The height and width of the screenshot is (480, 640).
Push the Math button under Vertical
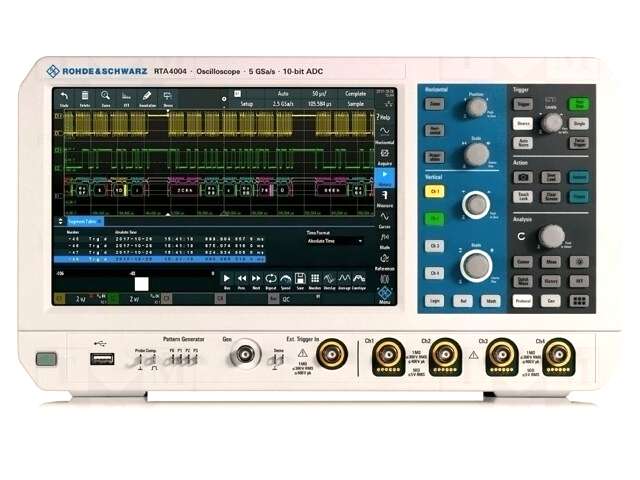491,301
